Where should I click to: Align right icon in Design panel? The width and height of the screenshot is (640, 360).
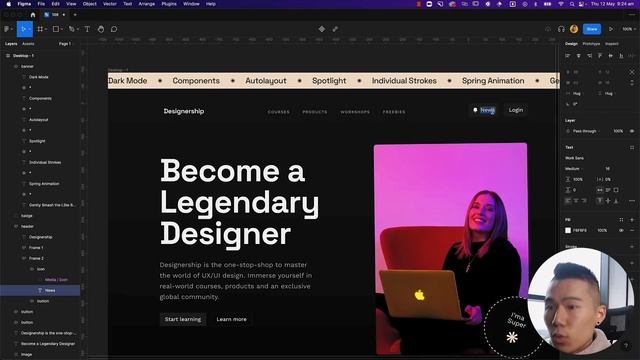(589, 56)
